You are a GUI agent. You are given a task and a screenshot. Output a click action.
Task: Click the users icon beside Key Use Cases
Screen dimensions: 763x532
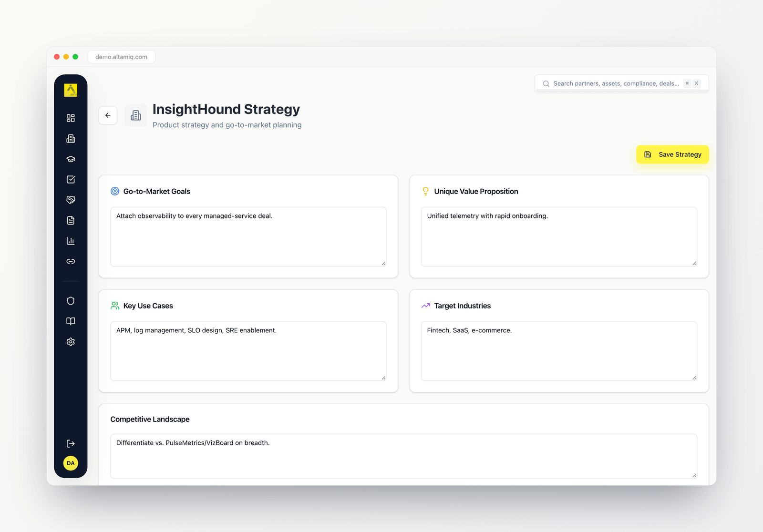pyautogui.click(x=115, y=306)
